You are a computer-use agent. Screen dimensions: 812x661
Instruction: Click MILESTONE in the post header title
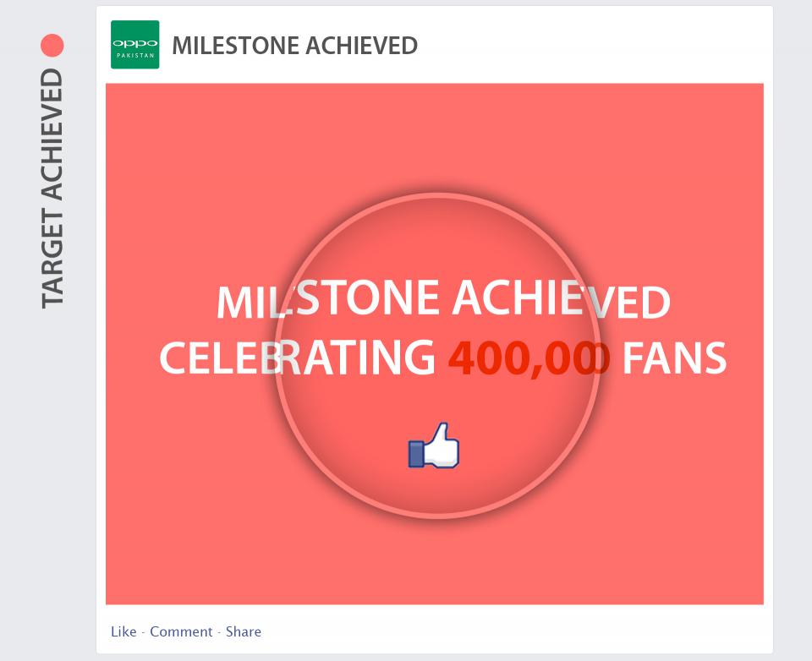click(x=235, y=46)
